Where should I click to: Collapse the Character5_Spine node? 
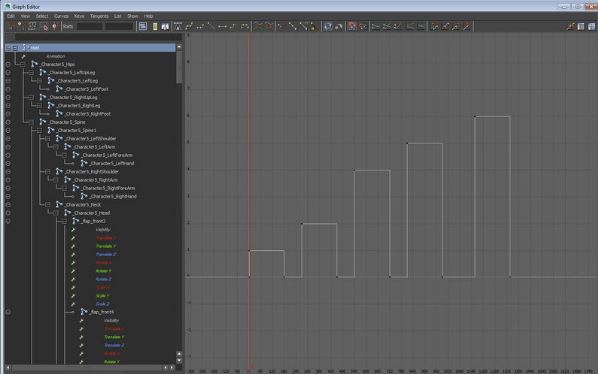(x=31, y=122)
